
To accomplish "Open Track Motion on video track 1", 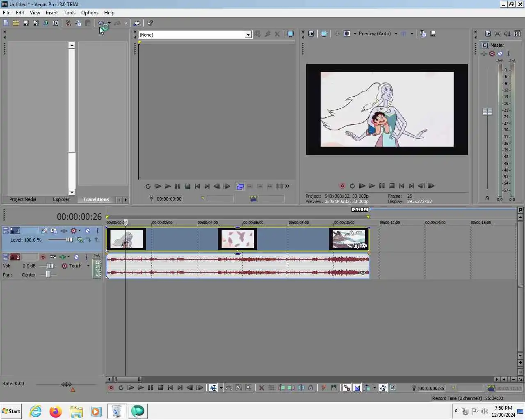I will coord(54,231).
